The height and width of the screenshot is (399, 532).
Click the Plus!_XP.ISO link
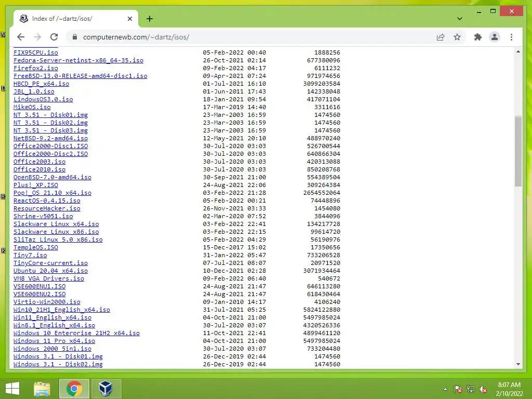coord(36,185)
